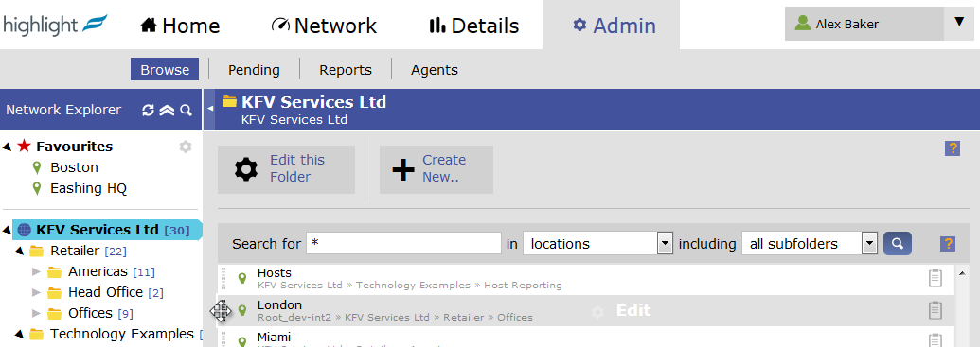Click Edit on the London row
This screenshot has width=980, height=347.
point(633,310)
